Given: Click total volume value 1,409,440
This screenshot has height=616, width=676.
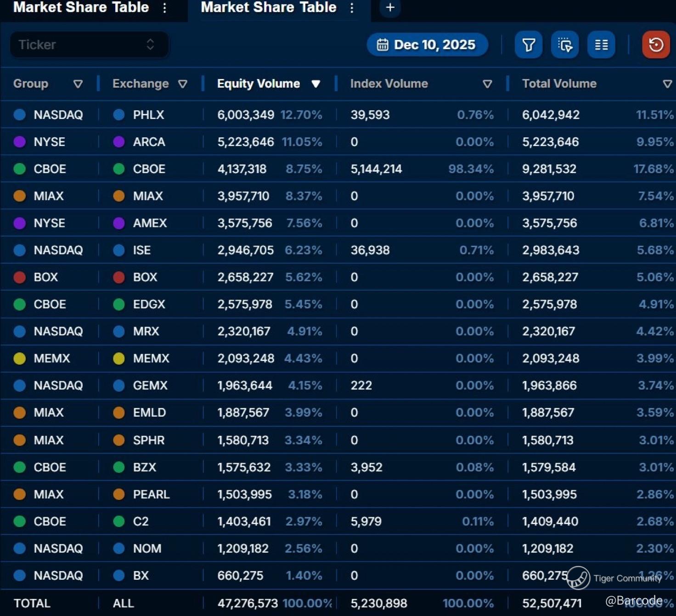Looking at the screenshot, I should [550, 521].
